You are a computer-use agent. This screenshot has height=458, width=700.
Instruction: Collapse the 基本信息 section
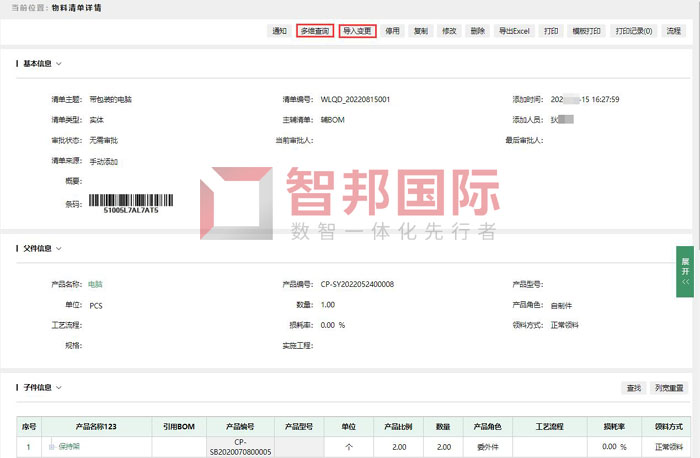point(59,64)
